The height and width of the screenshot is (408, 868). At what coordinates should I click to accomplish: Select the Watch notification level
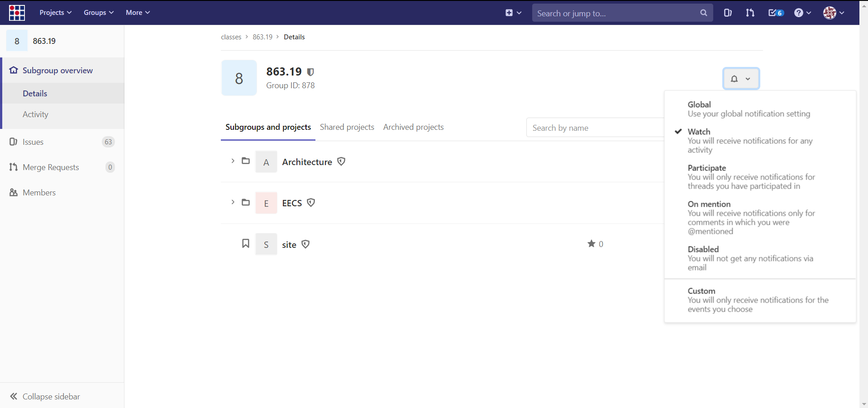tap(699, 132)
